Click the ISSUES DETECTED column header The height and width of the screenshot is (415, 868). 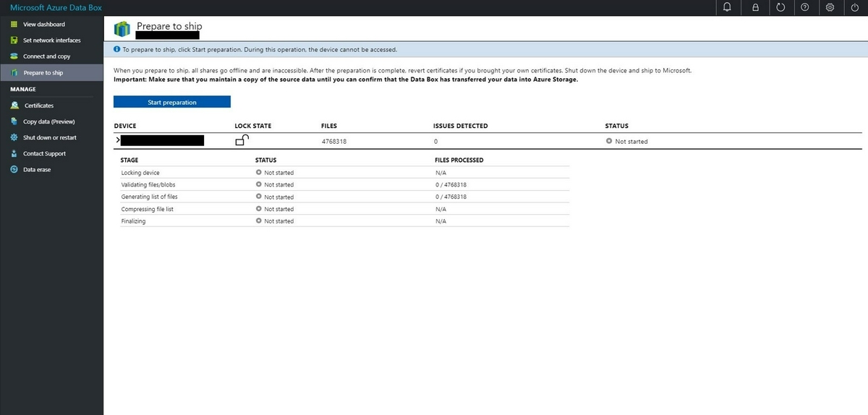click(x=460, y=126)
